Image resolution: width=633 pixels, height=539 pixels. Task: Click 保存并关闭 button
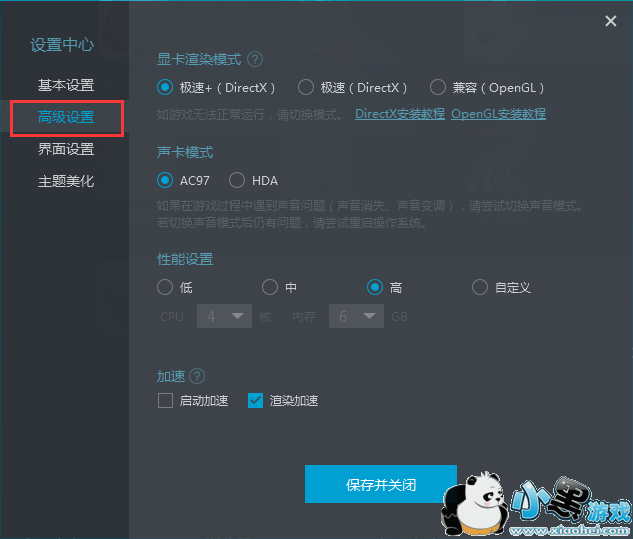tap(381, 484)
